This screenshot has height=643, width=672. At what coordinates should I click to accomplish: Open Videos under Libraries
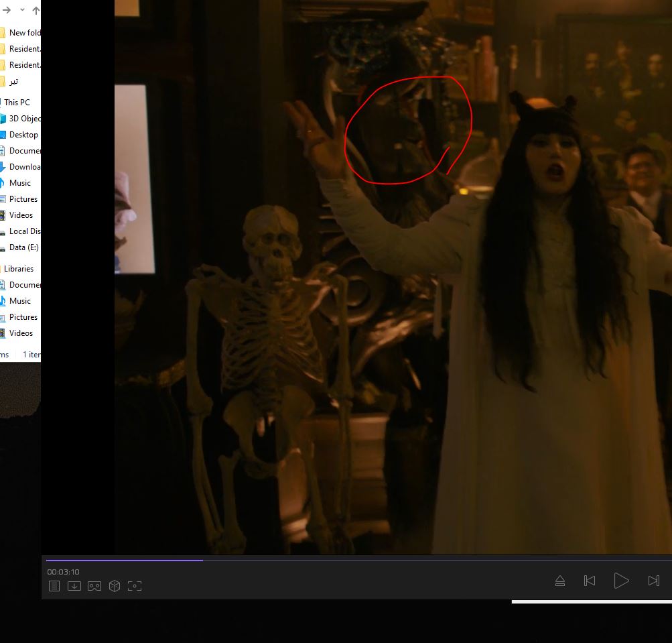pos(21,333)
